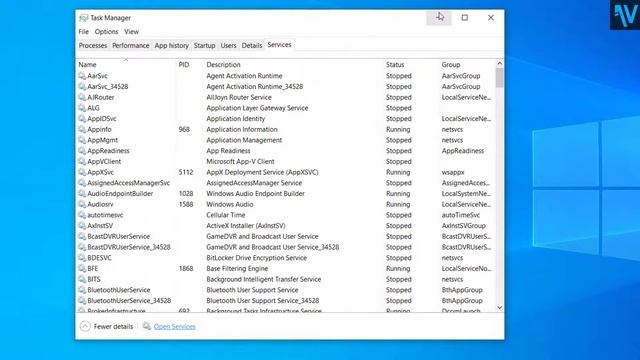
Task: Click the Application Layer Gateway Service description
Action: (x=257, y=108)
